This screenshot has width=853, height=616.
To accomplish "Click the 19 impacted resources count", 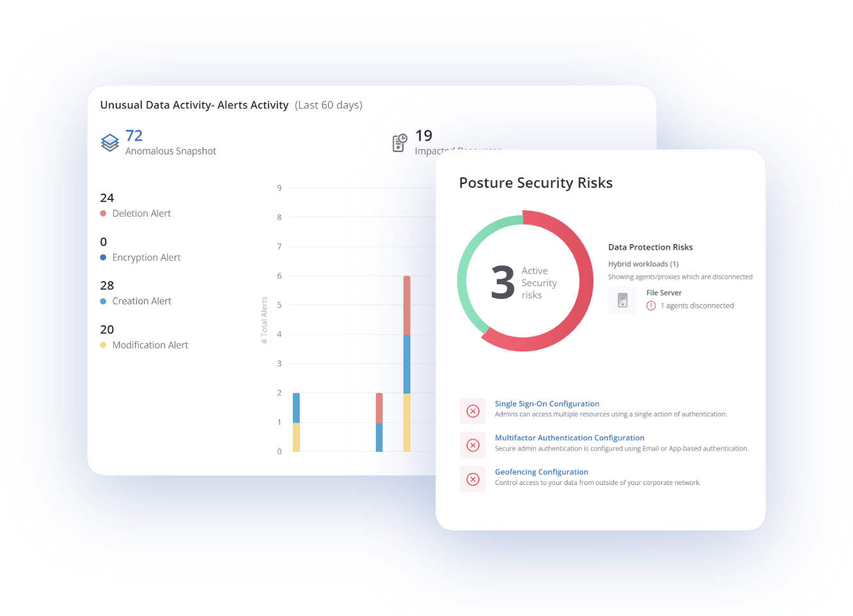I will coord(424,135).
